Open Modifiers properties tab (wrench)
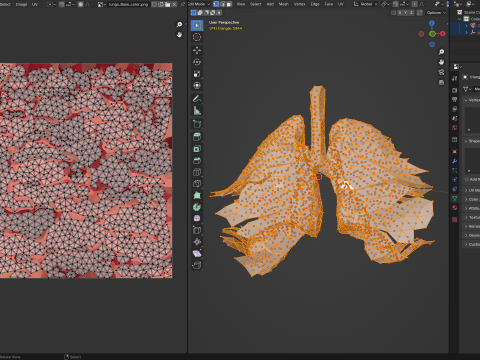 [x=455, y=161]
